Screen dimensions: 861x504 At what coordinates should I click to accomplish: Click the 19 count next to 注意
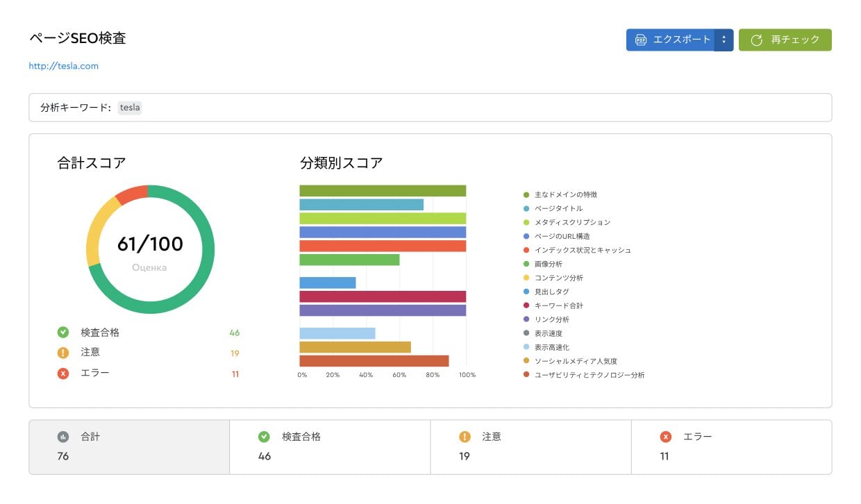coord(235,353)
